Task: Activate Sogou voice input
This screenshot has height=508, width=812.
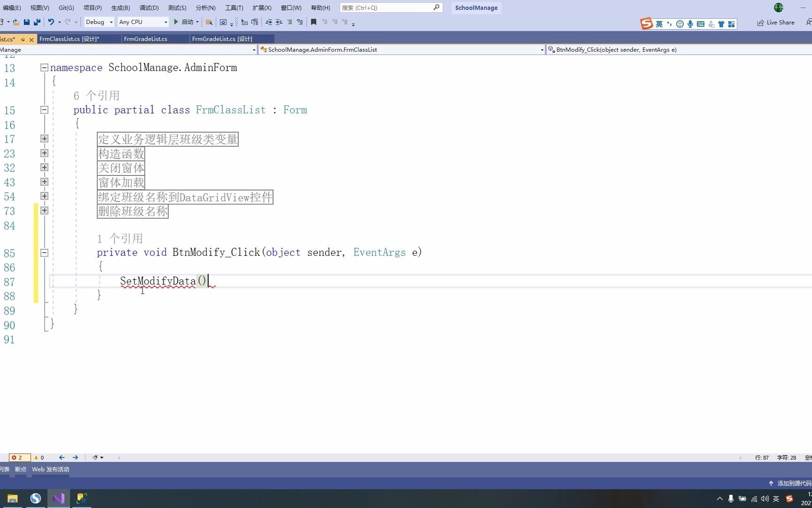Action: pos(690,24)
